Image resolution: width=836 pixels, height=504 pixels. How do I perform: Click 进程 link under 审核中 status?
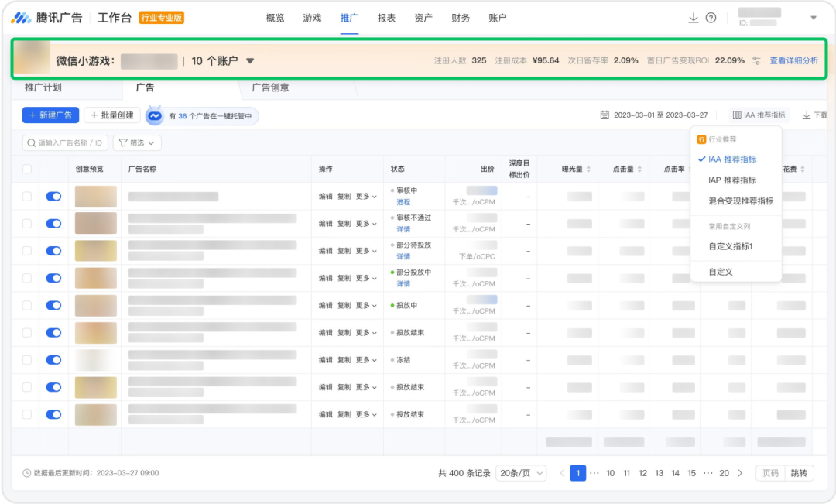[x=403, y=202]
